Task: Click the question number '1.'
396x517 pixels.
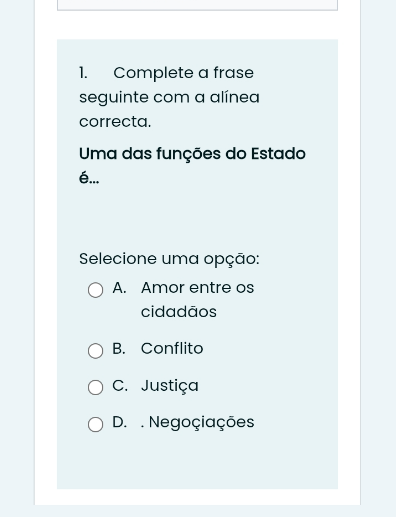Action: [83, 73]
